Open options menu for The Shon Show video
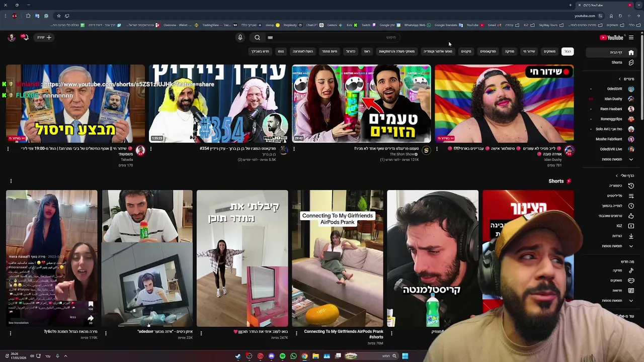This screenshot has width=644, height=362. click(x=294, y=149)
